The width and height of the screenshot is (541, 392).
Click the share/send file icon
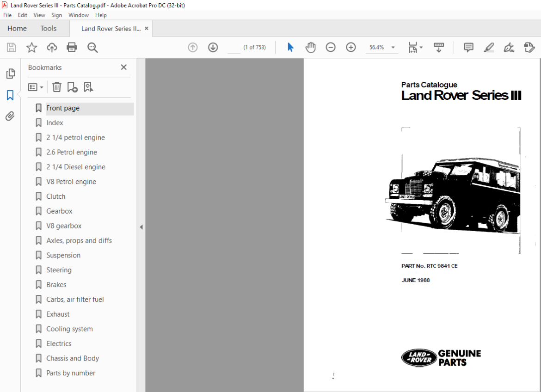pyautogui.click(x=529, y=47)
